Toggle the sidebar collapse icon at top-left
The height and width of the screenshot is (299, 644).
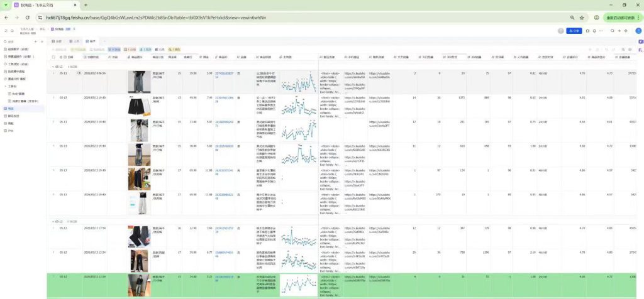point(6,31)
